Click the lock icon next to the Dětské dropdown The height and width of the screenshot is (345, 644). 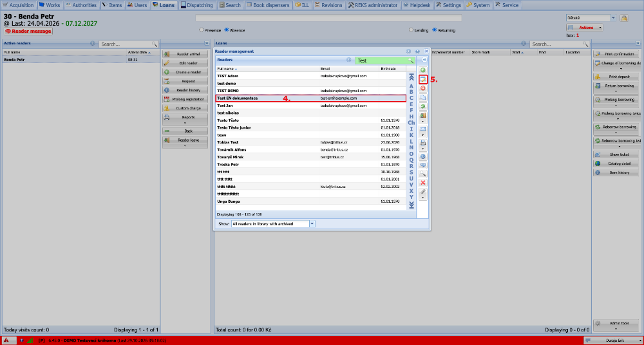pyautogui.click(x=624, y=18)
